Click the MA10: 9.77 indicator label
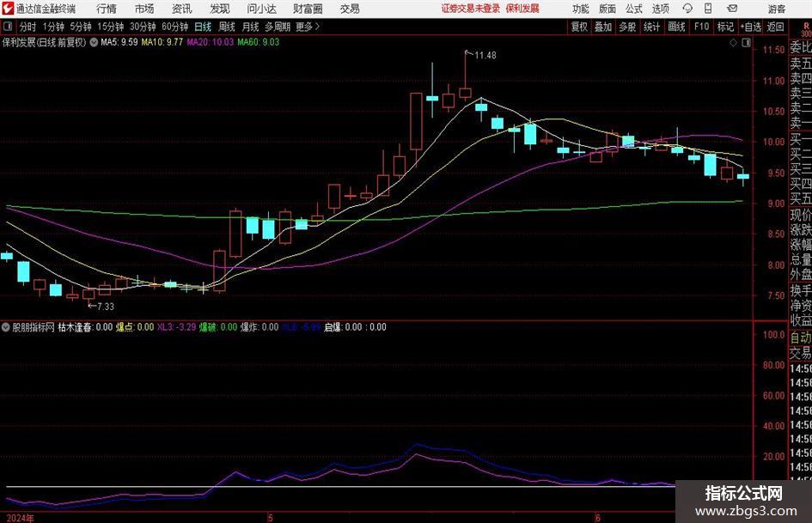812x523 pixels. pyautogui.click(x=162, y=42)
